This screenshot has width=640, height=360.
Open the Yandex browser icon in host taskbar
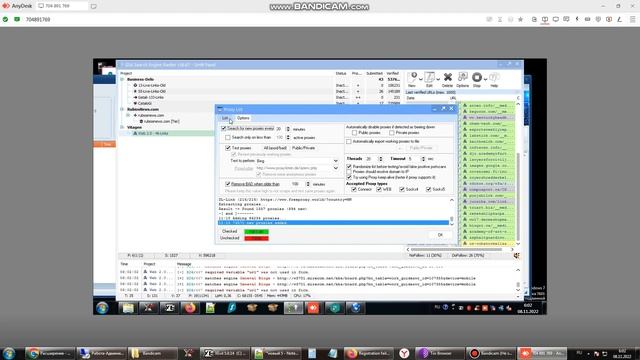pos(404,353)
